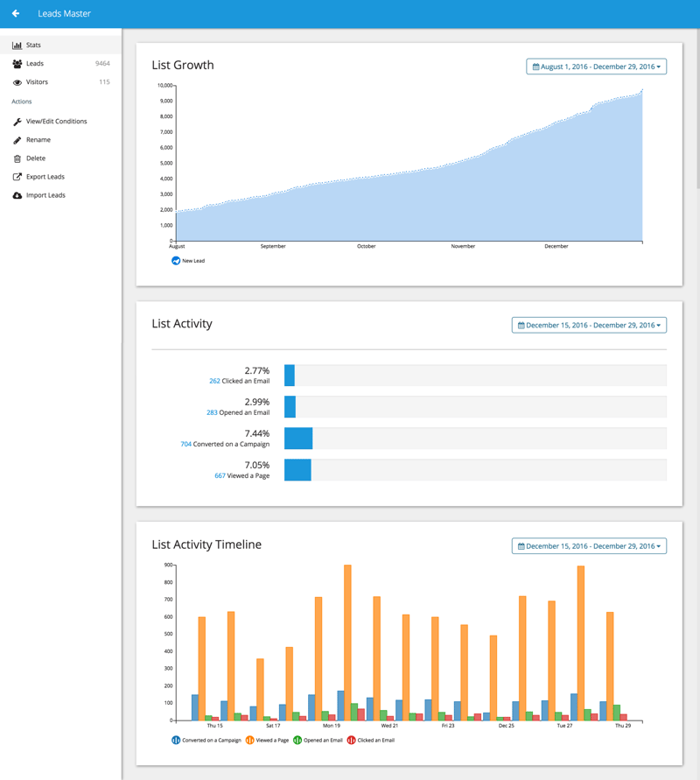The height and width of the screenshot is (780, 700).
Task: Click the Export Leads arrow icon
Action: point(17,177)
